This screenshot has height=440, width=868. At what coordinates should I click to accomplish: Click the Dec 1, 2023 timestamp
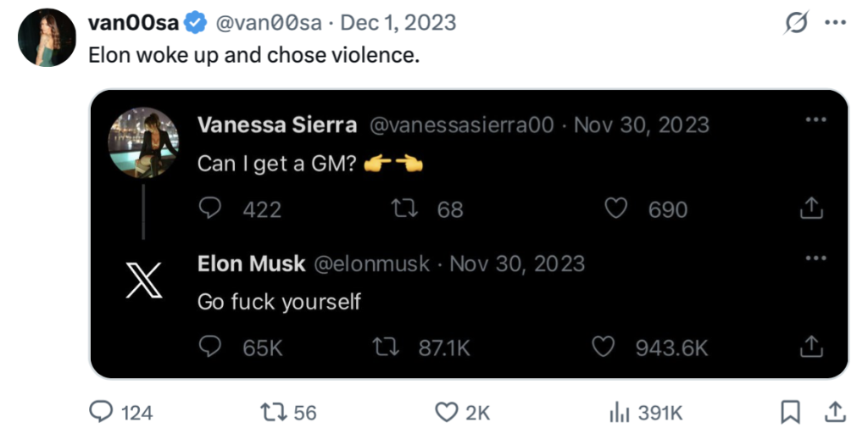click(398, 23)
